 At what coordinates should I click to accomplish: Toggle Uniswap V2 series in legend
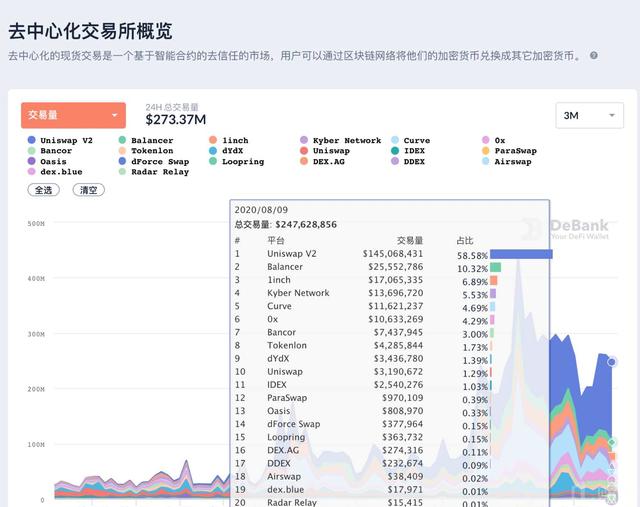[x=60, y=140]
